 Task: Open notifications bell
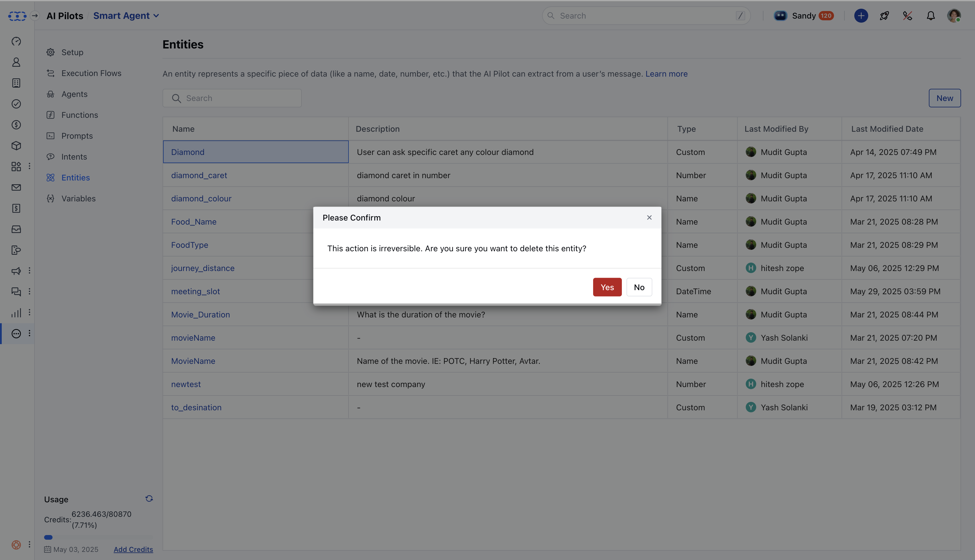pyautogui.click(x=930, y=16)
